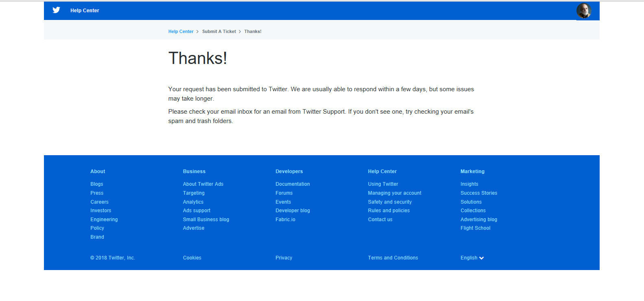Open Managing your account link
The image size is (644, 301).
(x=395, y=193)
